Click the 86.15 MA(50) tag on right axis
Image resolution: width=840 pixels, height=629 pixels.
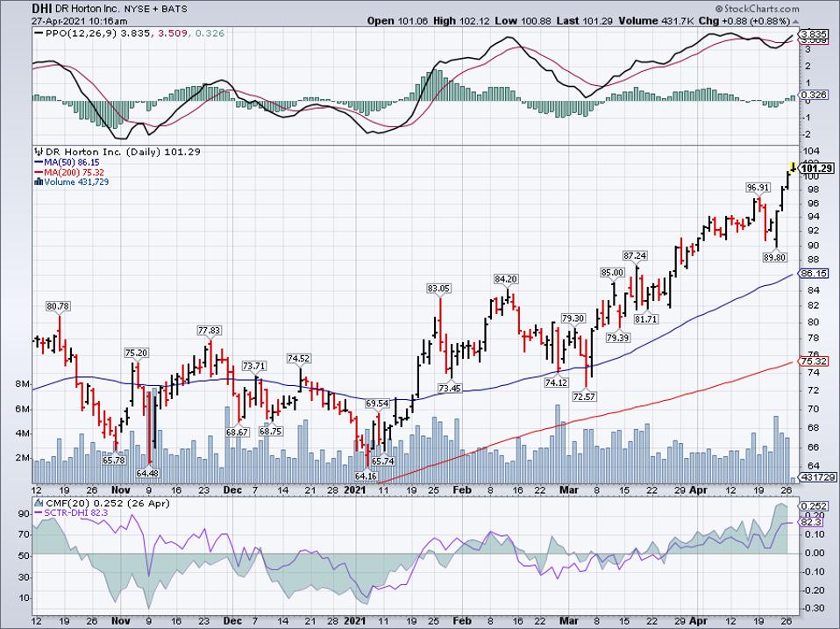coord(815,273)
